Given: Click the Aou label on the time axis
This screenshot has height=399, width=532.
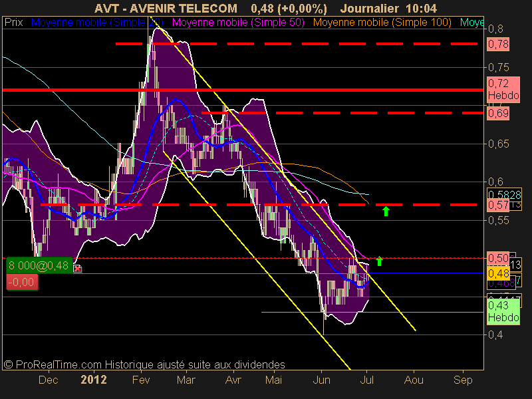Looking at the screenshot, I should click(414, 380).
